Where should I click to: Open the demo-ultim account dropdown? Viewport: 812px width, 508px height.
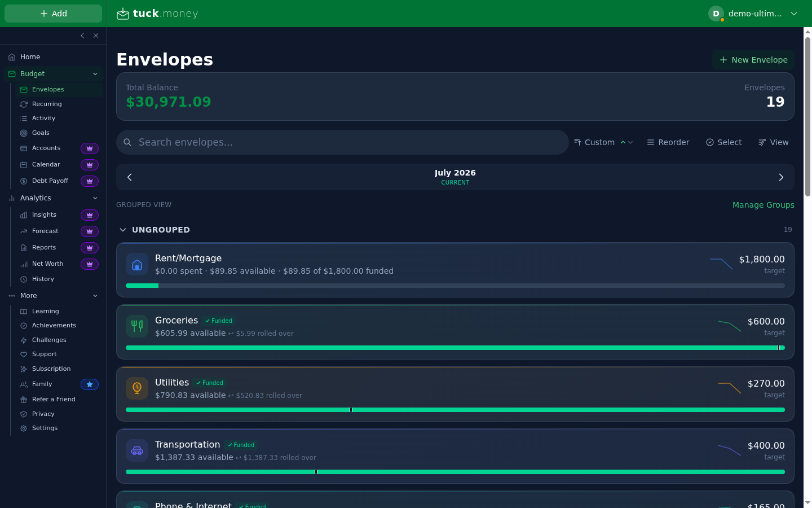tap(753, 14)
